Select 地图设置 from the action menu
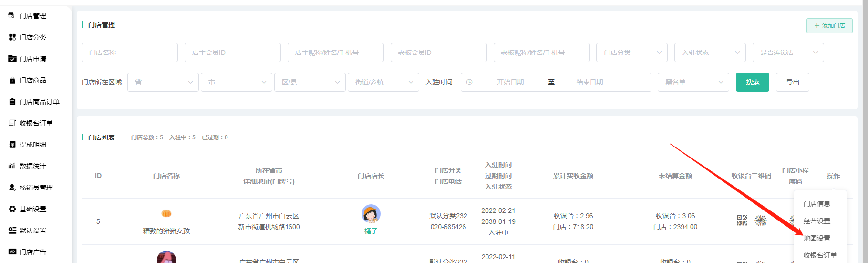Viewport: 868px width, 263px height. tap(816, 238)
